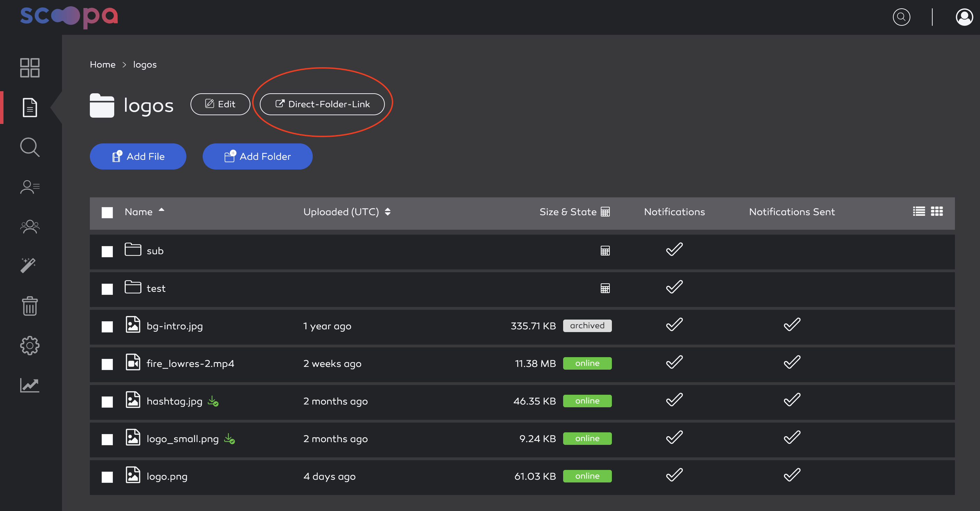Open the user account profile icon
The height and width of the screenshot is (511, 980).
point(964,17)
